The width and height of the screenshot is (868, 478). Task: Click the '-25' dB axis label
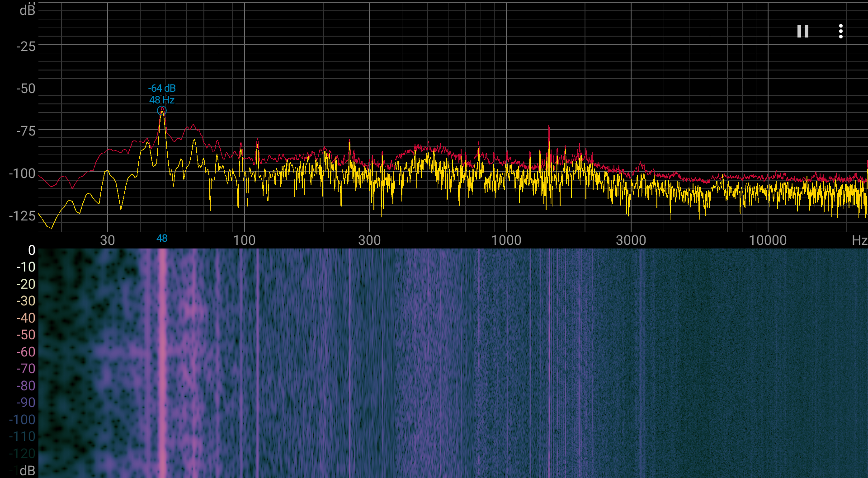26,47
